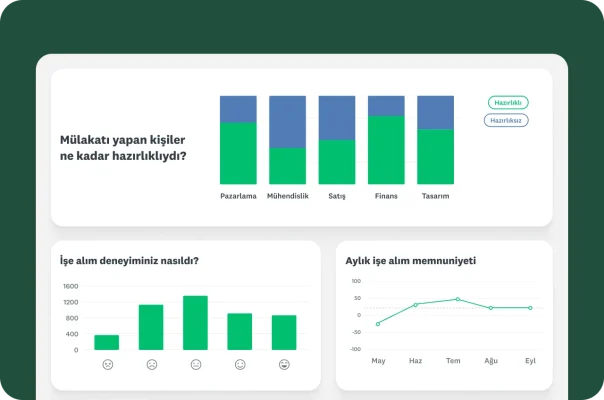Screen dimensions: 604x400
Task: Select the Tem peak data point
Action: 457,299
